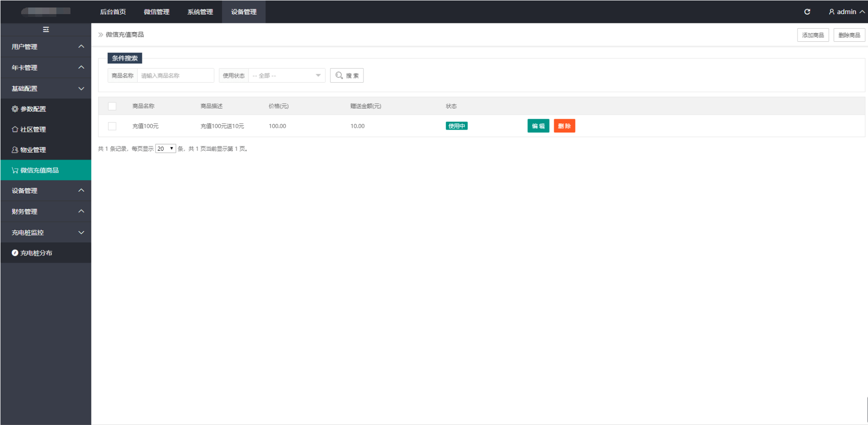868x425 pixels.
Task: Click the 价格(元) column header
Action: pos(279,106)
